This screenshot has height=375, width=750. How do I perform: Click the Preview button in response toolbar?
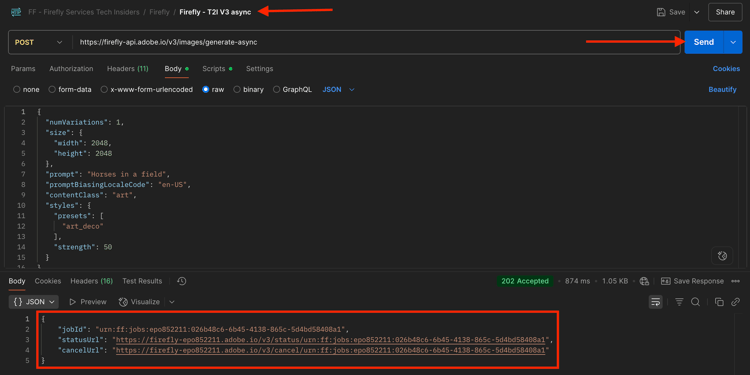[88, 302]
